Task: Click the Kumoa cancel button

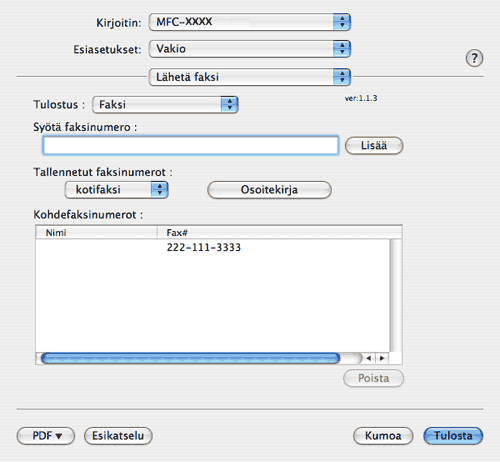Action: coord(383,436)
